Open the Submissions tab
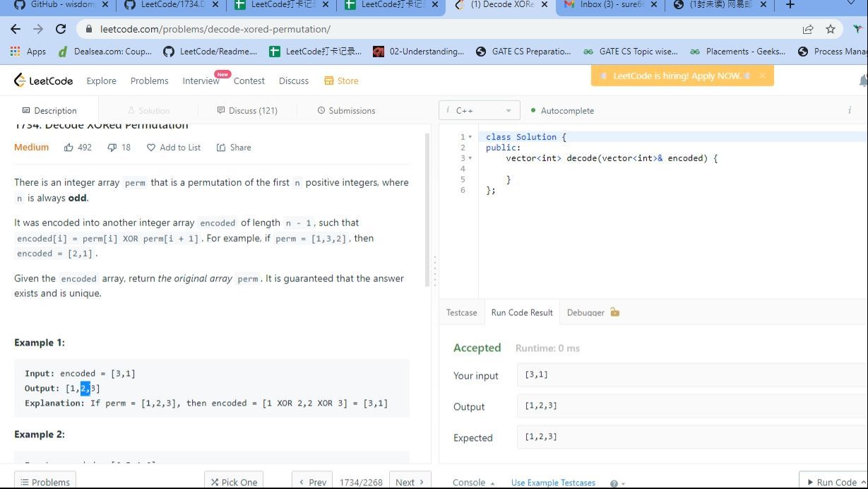This screenshot has height=489, width=868. pyautogui.click(x=346, y=111)
